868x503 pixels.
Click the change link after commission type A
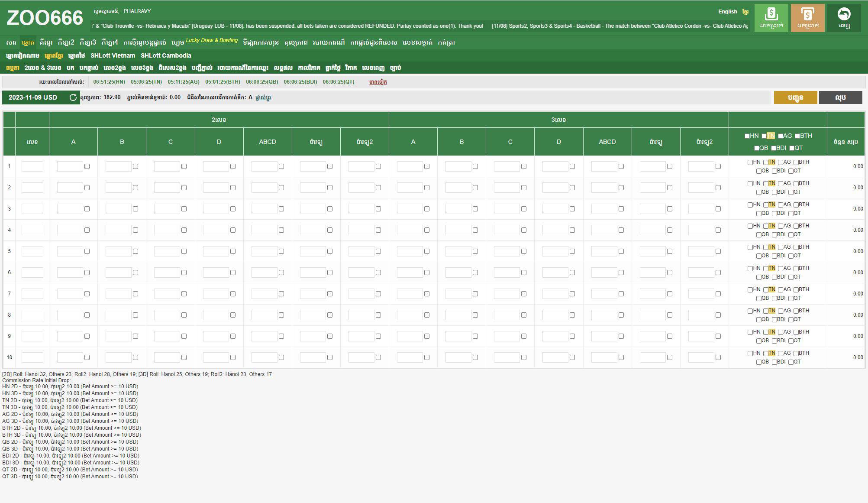click(263, 97)
